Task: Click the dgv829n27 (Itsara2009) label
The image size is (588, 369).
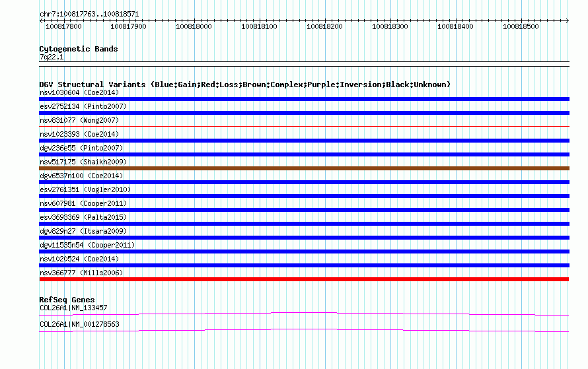Action: [83, 231]
